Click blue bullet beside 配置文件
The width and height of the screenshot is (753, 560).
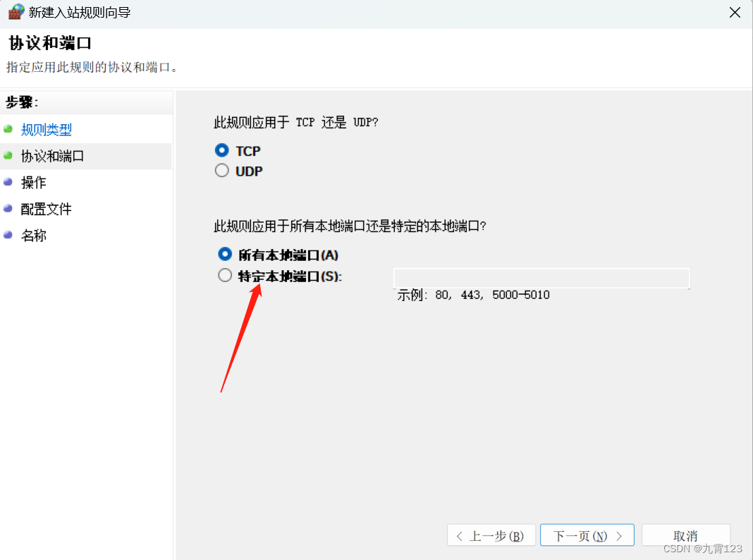8,209
